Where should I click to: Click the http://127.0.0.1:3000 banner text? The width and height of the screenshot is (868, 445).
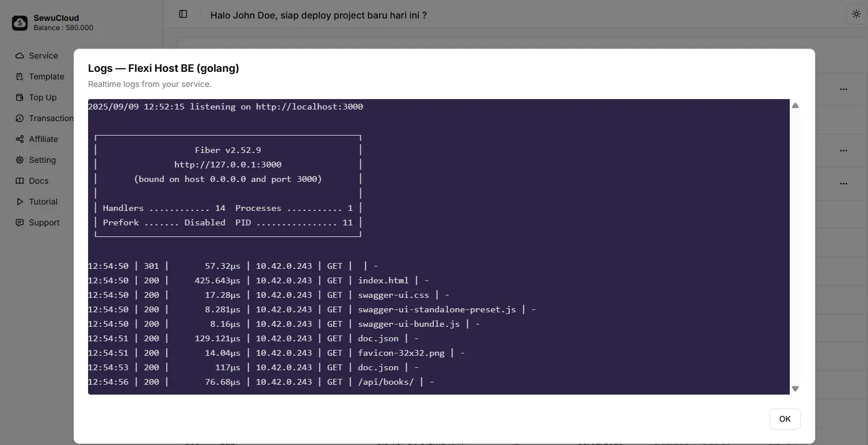[x=228, y=165]
